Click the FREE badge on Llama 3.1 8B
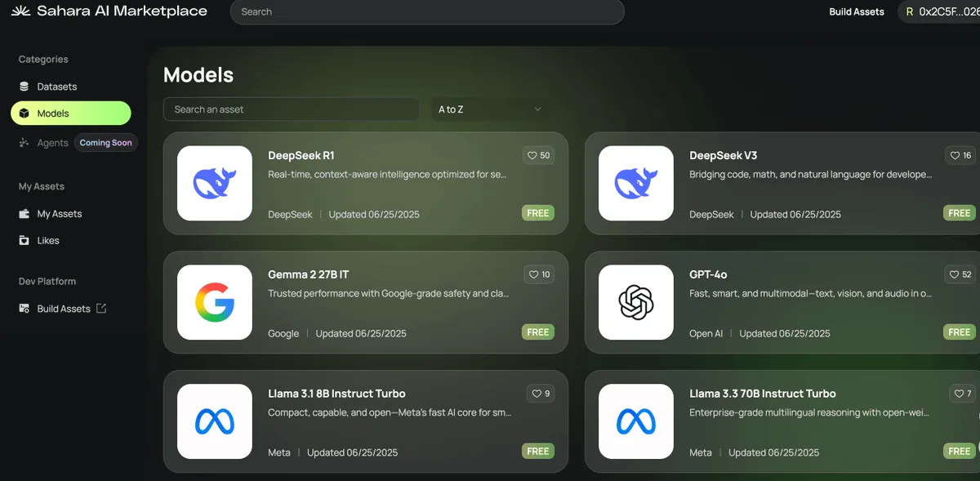 538,451
